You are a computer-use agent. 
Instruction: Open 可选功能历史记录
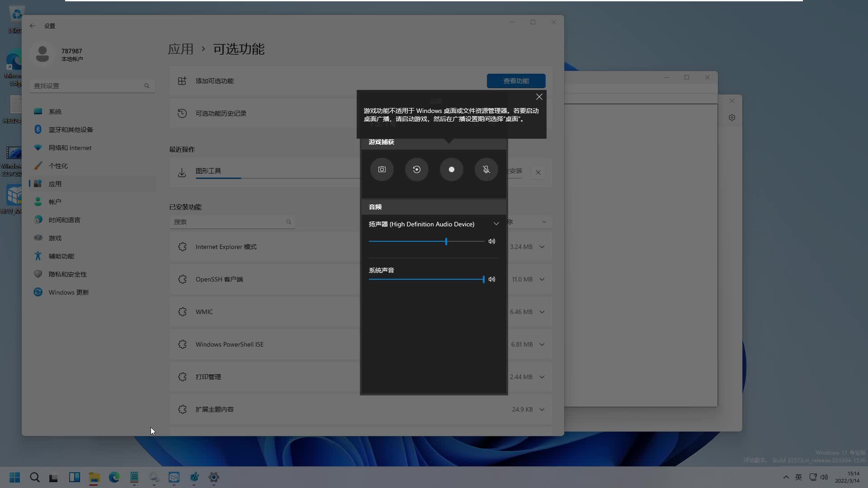(x=221, y=113)
